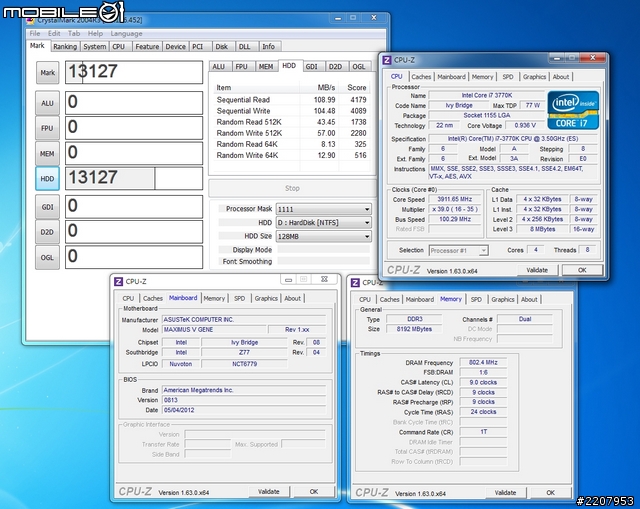Select the FPU results sub-tab
Screen dimensions: 640x509
tap(242, 67)
